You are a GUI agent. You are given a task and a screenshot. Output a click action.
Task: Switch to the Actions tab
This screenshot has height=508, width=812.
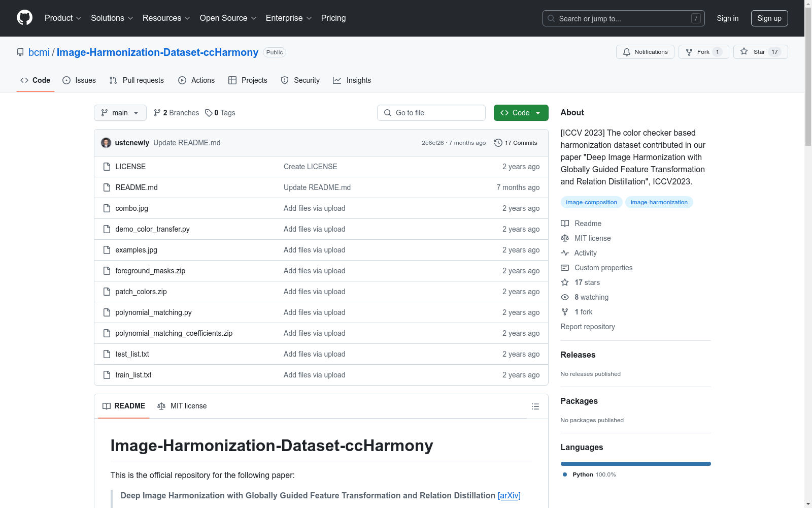[x=196, y=80]
